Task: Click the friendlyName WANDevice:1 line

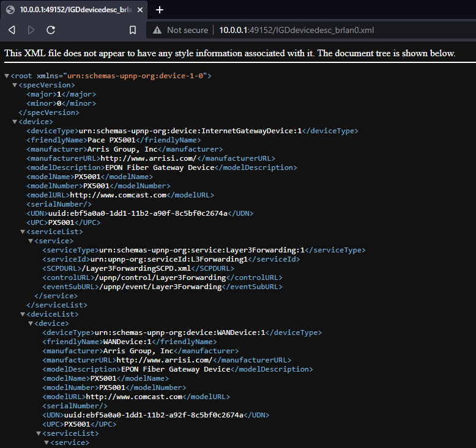Action: pyautogui.click(x=130, y=342)
